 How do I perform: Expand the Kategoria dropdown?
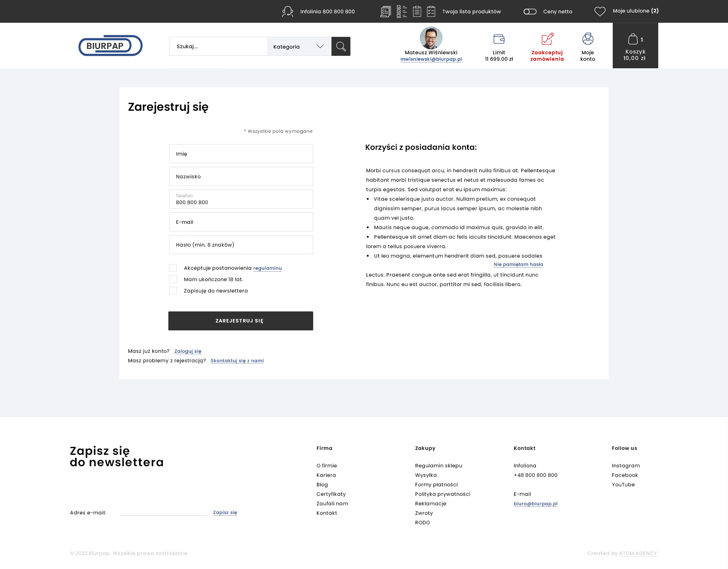299,46
